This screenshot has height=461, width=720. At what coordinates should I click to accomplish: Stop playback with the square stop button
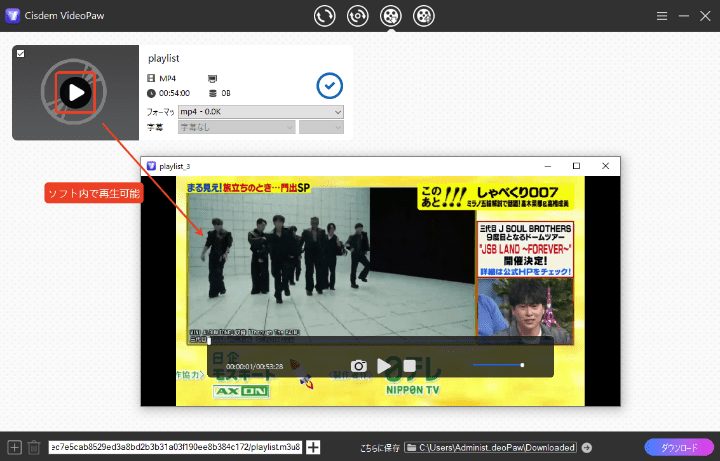pyautogui.click(x=409, y=367)
